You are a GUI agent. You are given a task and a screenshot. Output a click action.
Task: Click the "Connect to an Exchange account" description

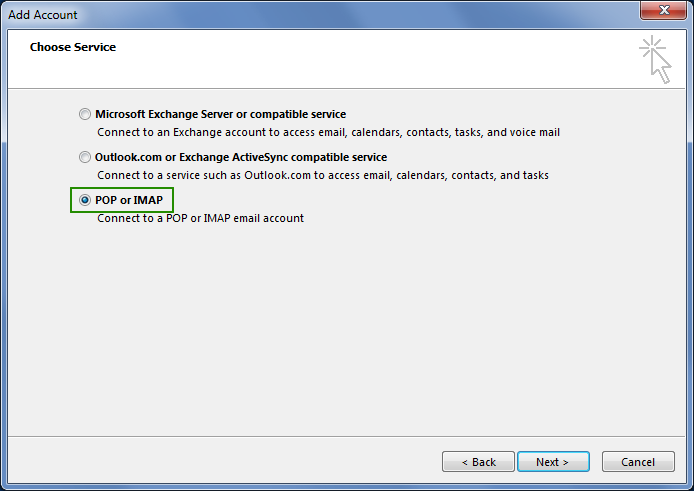tap(328, 132)
